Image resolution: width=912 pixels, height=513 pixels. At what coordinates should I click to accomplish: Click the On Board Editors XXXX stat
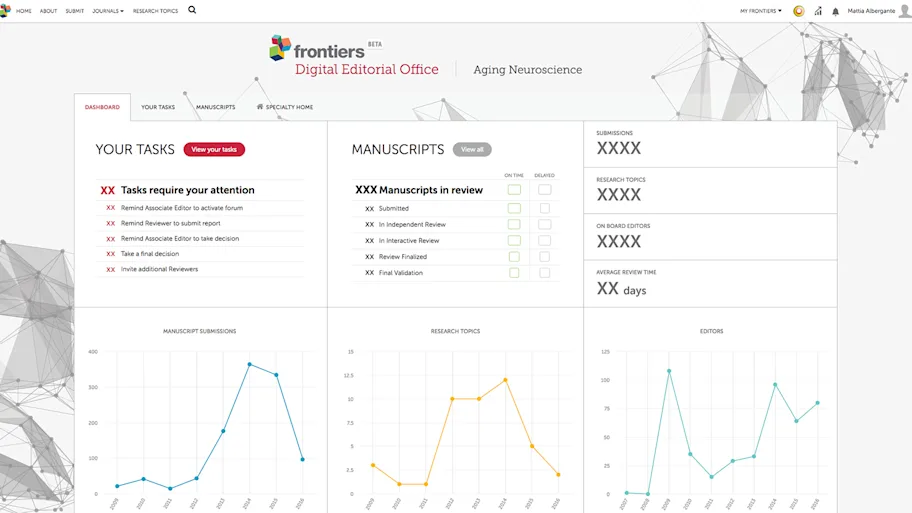pos(619,241)
